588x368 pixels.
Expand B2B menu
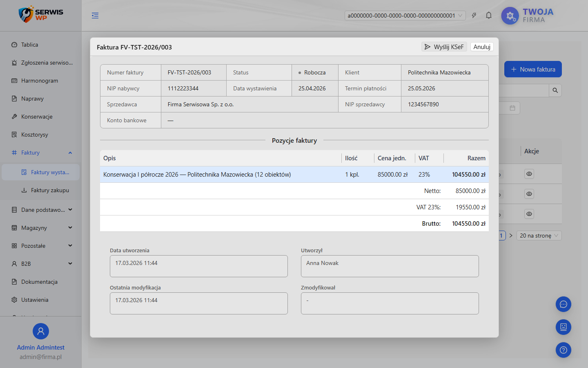point(41,264)
